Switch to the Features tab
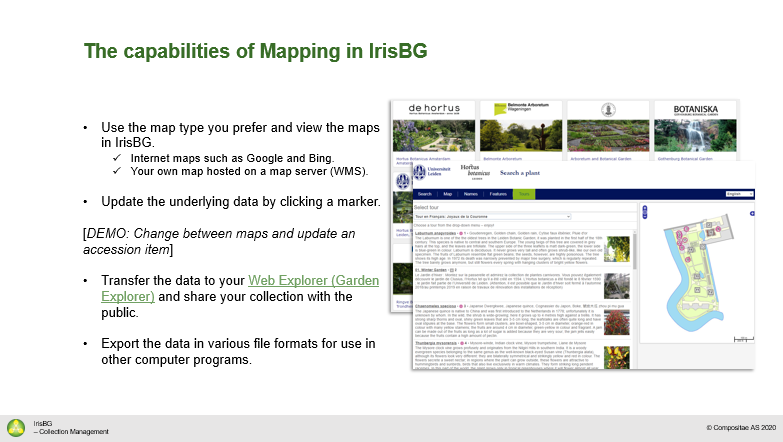 point(498,194)
